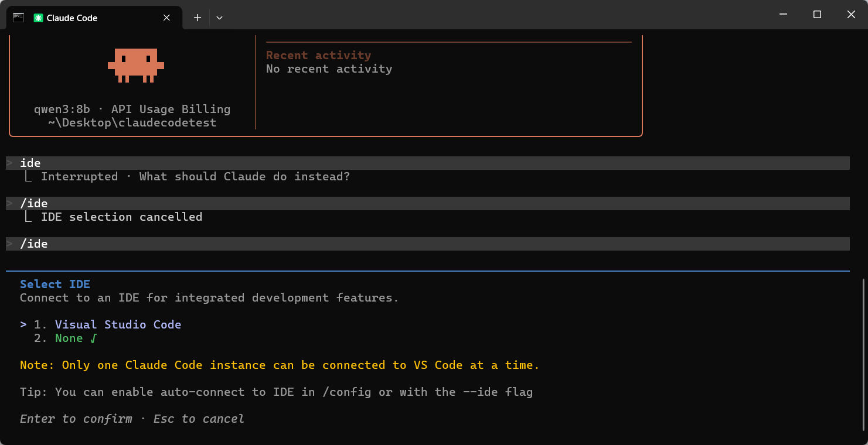The height and width of the screenshot is (445, 868).
Task: Click the orange Claude mascot pixel art
Action: pos(136,65)
